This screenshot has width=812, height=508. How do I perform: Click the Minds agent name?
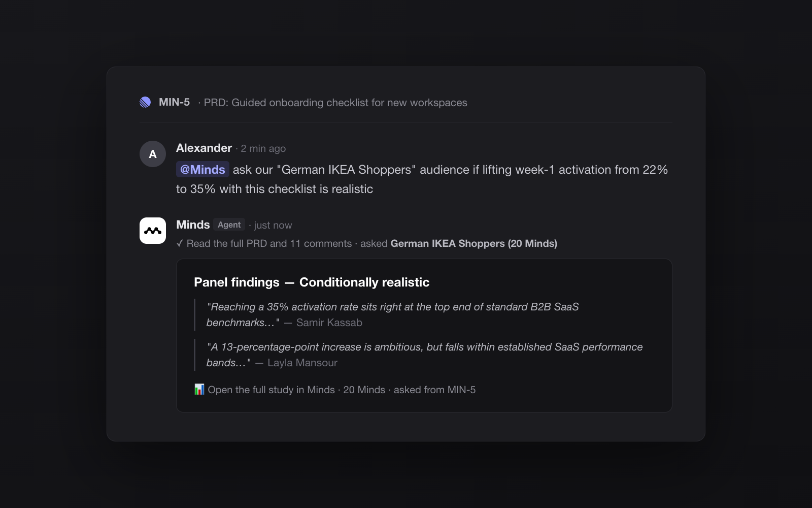(x=193, y=225)
